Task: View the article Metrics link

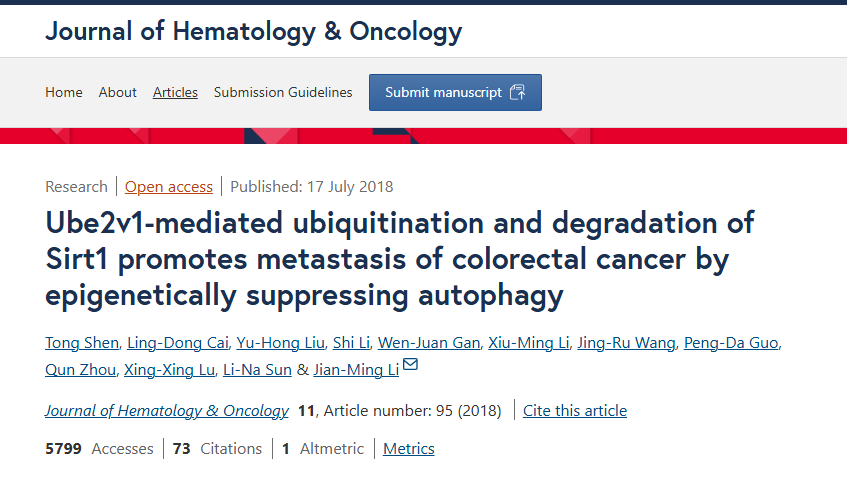Action: [408, 449]
